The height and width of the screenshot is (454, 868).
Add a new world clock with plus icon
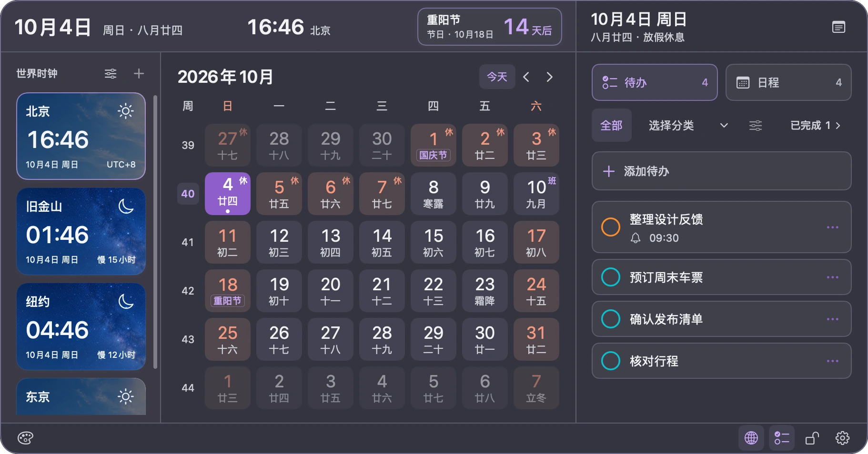tap(139, 74)
